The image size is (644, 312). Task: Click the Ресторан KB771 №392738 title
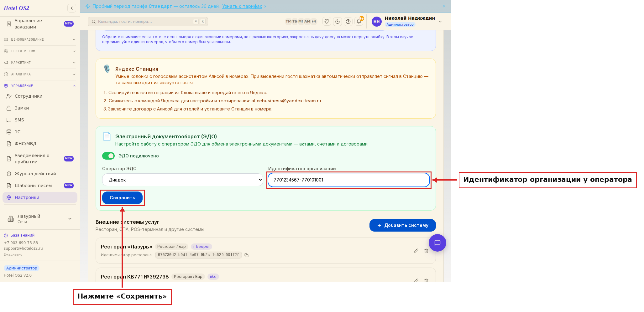click(135, 277)
